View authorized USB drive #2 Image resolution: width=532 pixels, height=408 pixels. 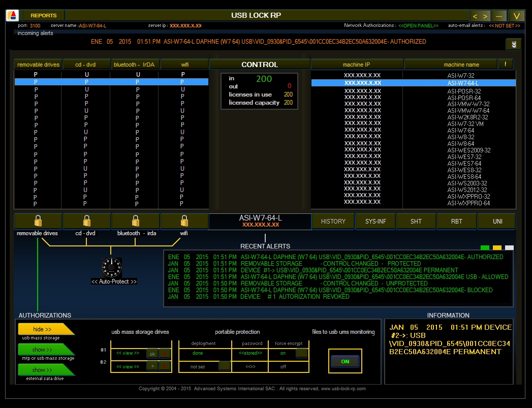(x=128, y=367)
